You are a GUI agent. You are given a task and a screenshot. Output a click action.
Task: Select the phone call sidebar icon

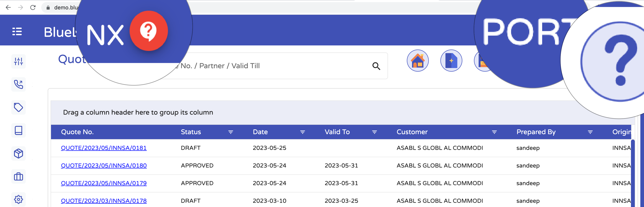18,84
